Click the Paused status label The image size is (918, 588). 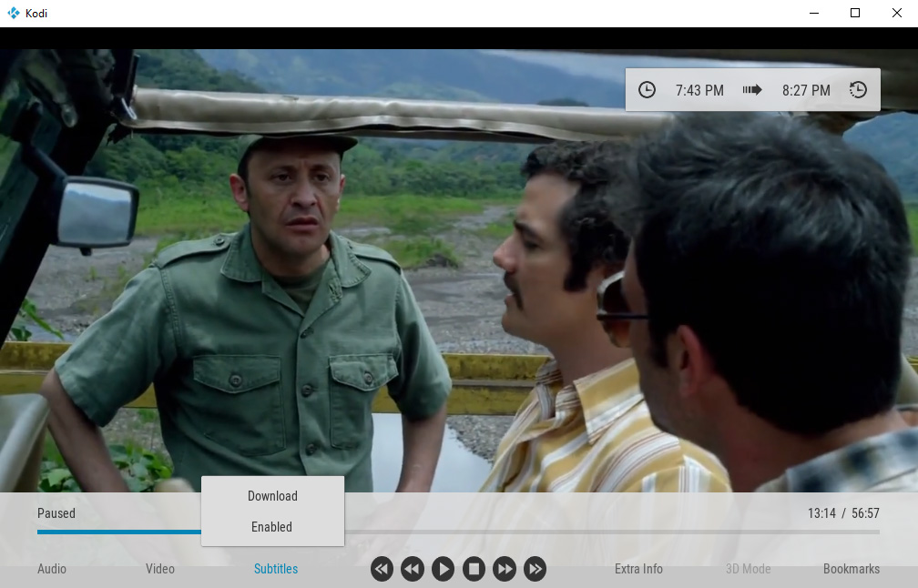(x=56, y=513)
